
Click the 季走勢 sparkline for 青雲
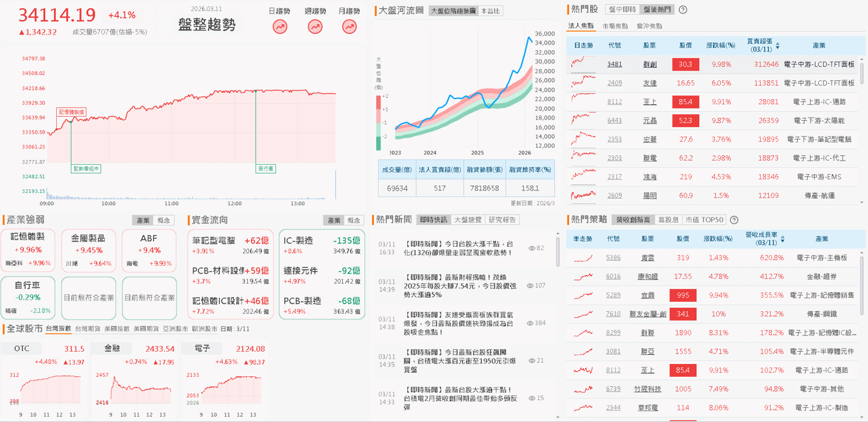(583, 257)
